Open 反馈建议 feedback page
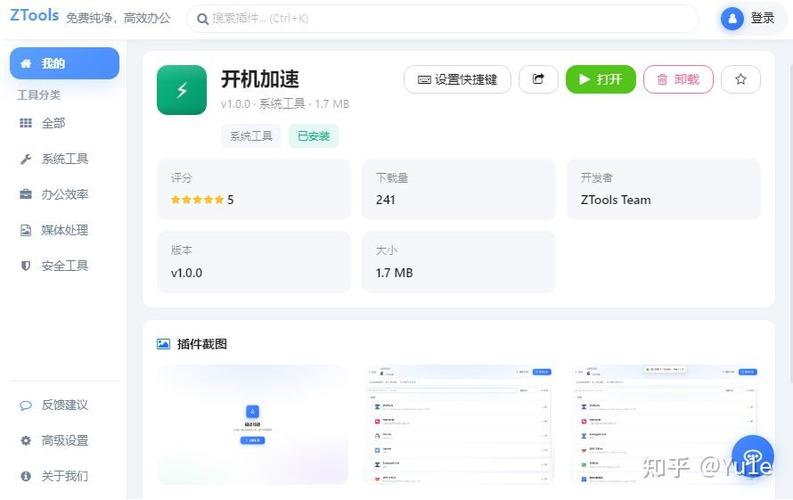This screenshot has height=500, width=793. click(x=64, y=405)
